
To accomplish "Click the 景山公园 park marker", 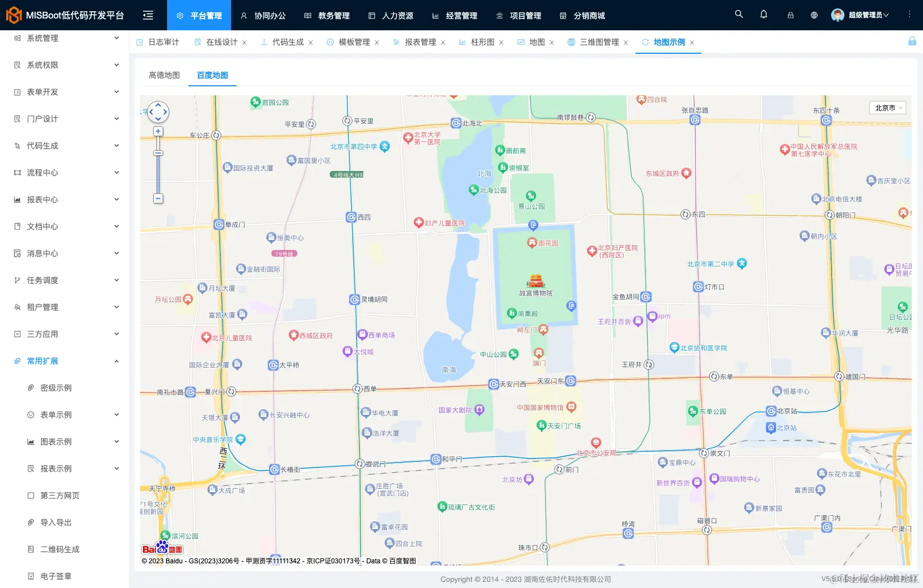I will (x=530, y=196).
